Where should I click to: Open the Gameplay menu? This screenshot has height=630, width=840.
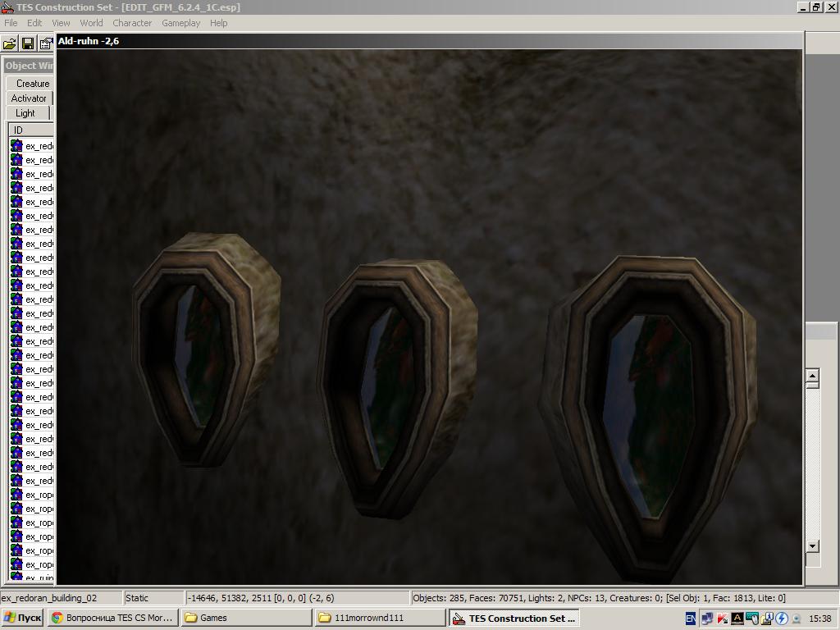pos(180,23)
